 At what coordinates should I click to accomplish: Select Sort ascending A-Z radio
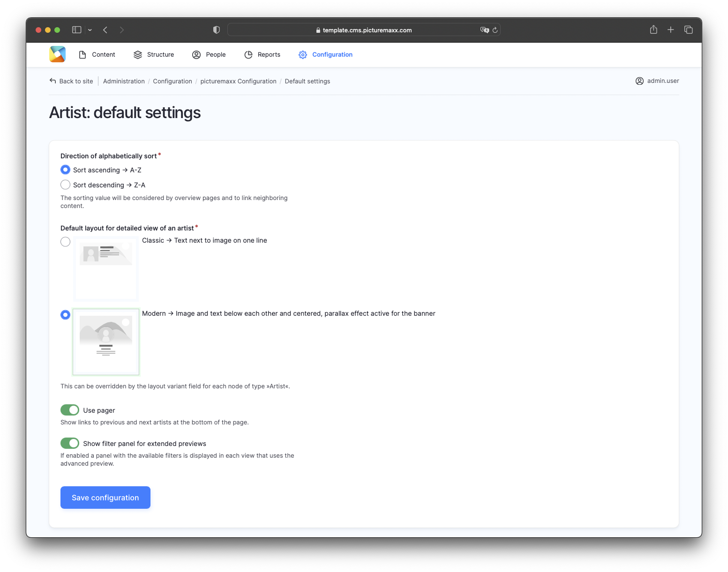66,170
